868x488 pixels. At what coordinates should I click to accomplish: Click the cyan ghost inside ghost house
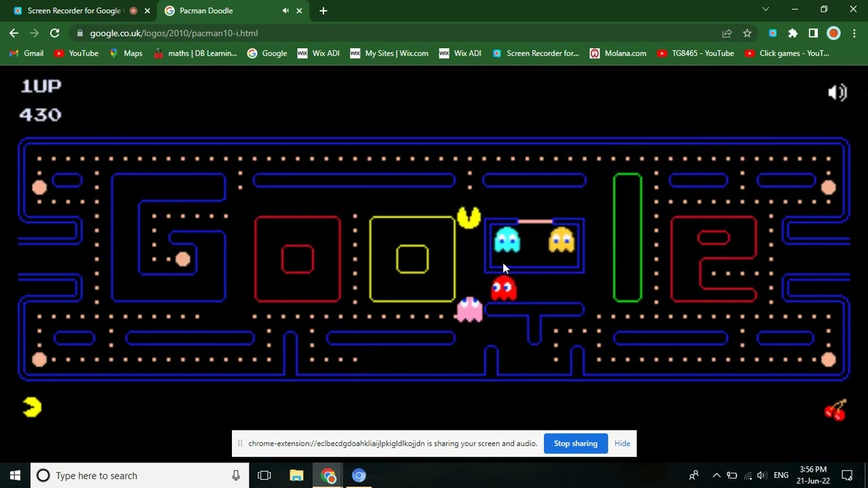pyautogui.click(x=507, y=240)
